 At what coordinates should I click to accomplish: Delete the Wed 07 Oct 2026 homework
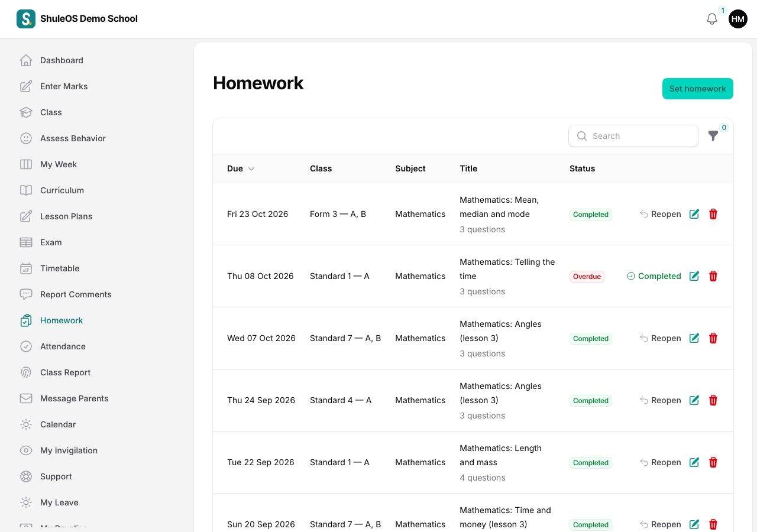[713, 338]
